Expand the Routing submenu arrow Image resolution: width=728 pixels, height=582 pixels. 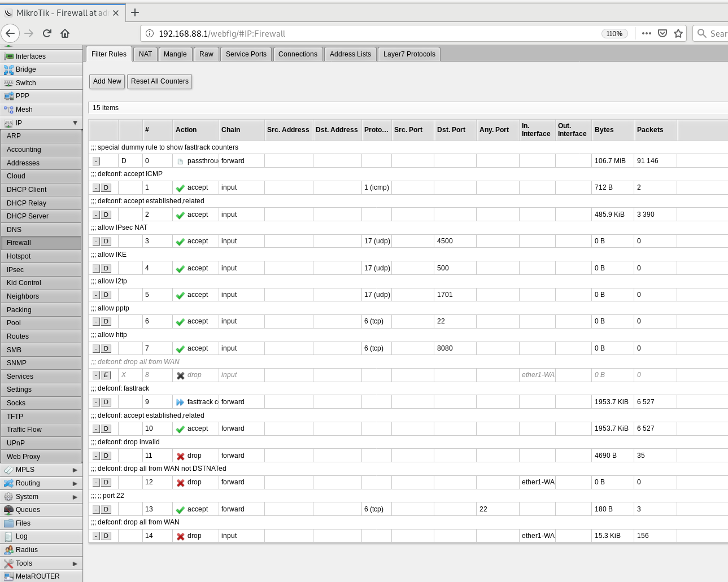pos(75,484)
